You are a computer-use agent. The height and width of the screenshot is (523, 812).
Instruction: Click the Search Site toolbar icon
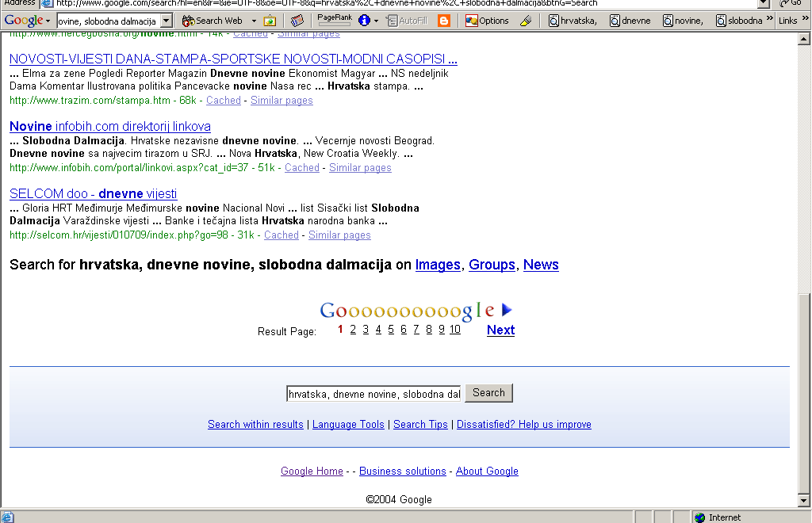click(x=270, y=21)
